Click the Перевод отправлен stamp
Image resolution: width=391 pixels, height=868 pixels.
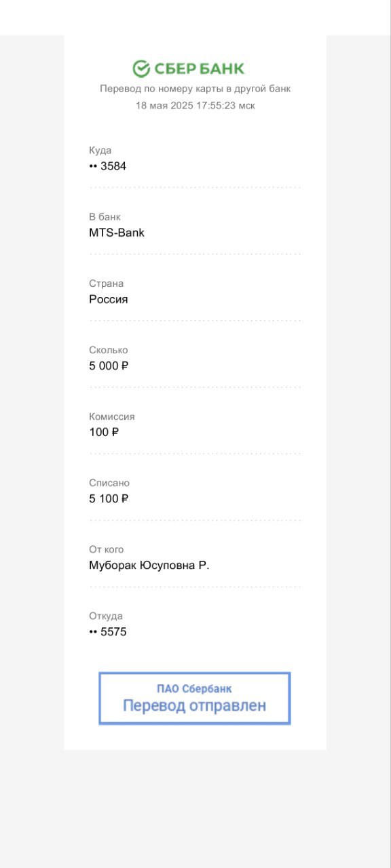click(x=195, y=705)
